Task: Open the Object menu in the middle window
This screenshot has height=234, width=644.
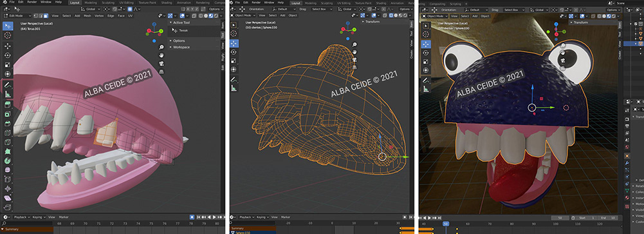Action: coord(293,15)
